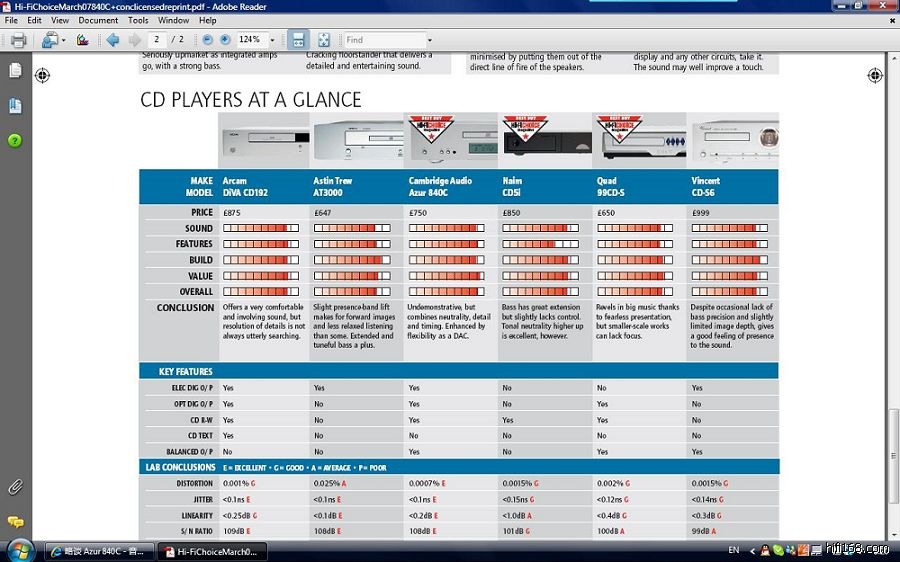Open the Comments panel speech bubble icon
This screenshot has height=562, width=900.
click(x=15, y=522)
